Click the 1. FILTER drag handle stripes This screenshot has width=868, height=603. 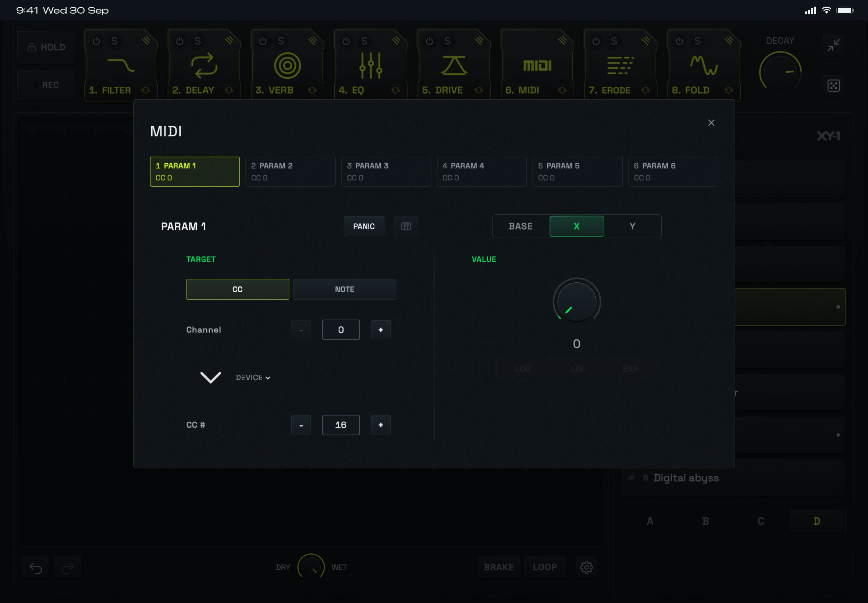(x=146, y=40)
